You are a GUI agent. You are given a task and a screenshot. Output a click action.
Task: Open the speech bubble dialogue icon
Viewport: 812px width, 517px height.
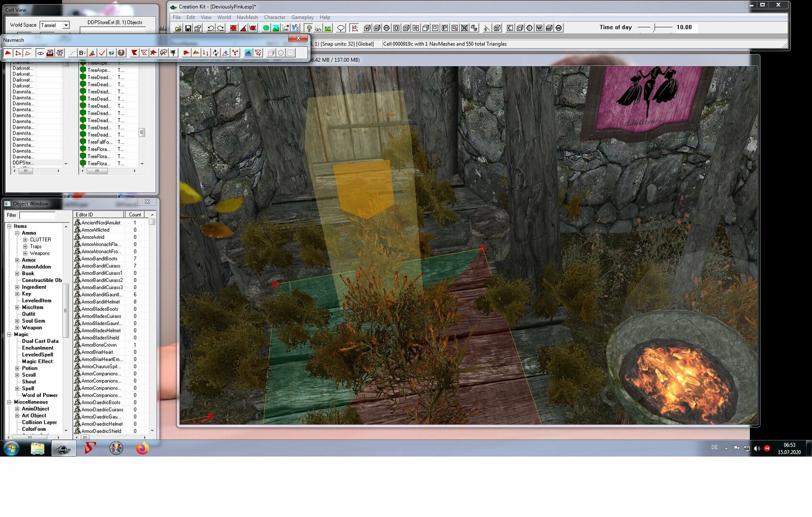pos(341,28)
